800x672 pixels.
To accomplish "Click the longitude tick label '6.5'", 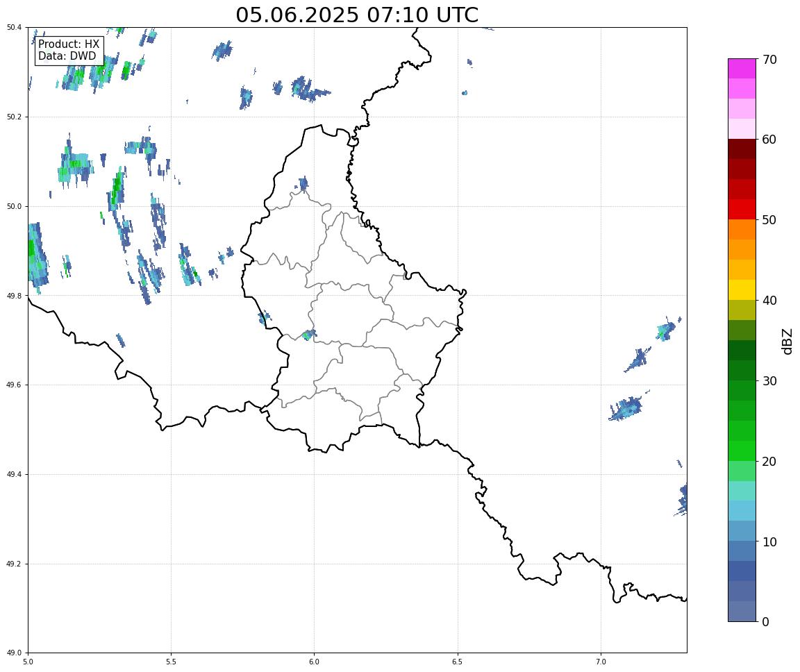I will point(458,662).
